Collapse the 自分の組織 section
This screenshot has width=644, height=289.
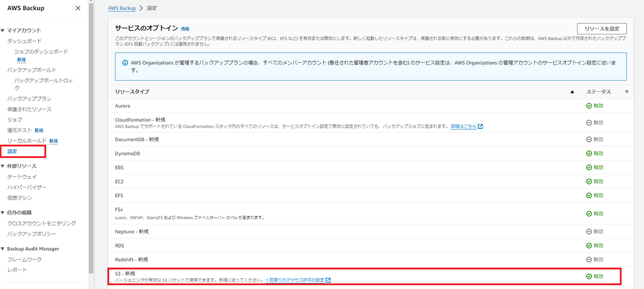(3, 213)
